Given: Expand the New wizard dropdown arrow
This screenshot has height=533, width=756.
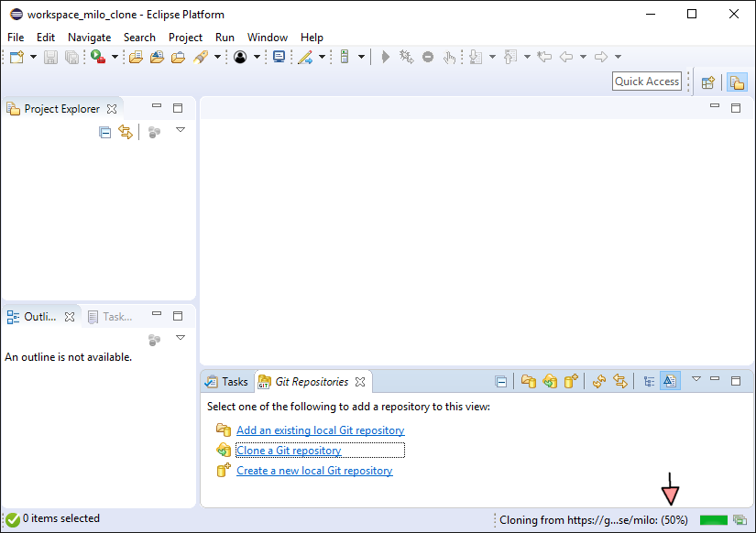Looking at the screenshot, I should click(x=34, y=57).
